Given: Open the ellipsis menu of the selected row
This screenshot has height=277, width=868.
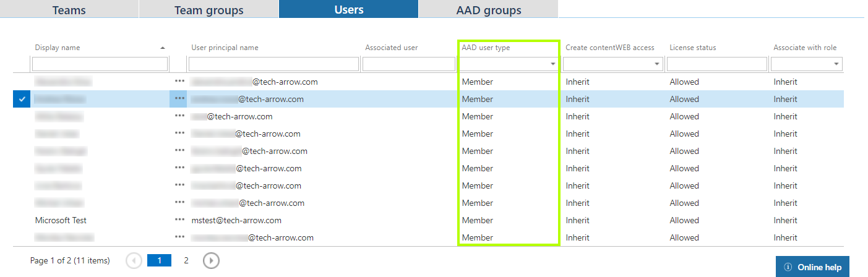Looking at the screenshot, I should pyautogui.click(x=179, y=99).
